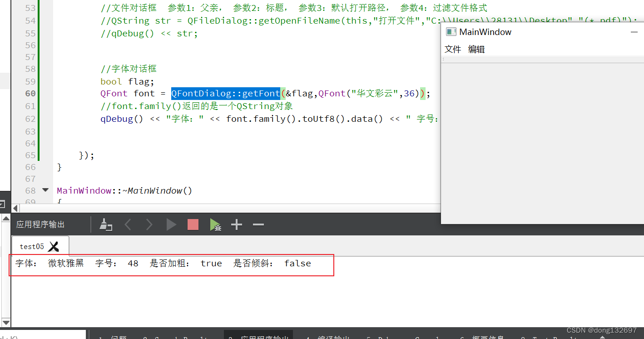
Task: Zoom in output text with plus icon
Action: [237, 224]
